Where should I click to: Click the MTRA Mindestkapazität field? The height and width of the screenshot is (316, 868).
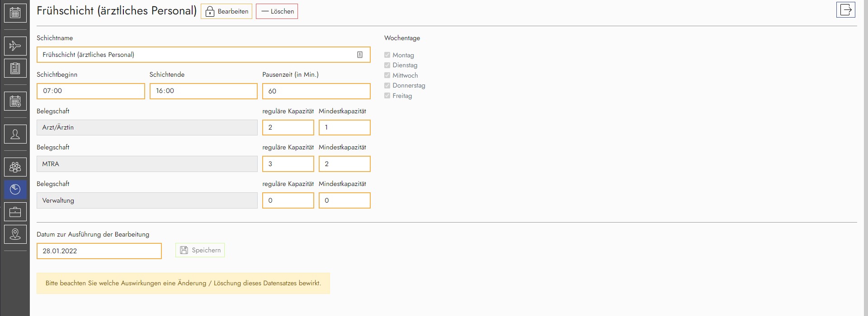tap(344, 164)
